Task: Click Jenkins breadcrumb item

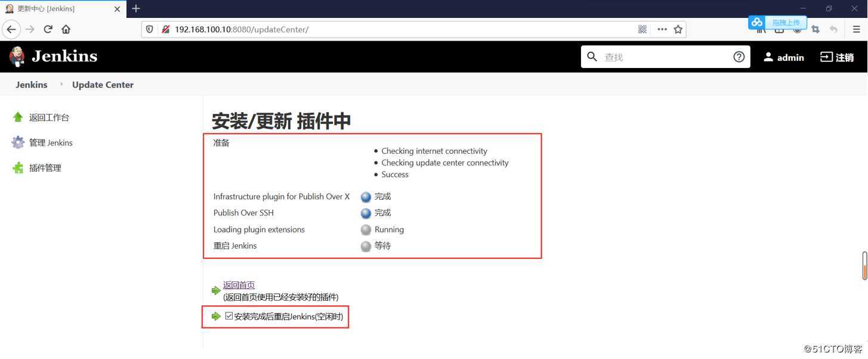Action: pyautogui.click(x=32, y=85)
